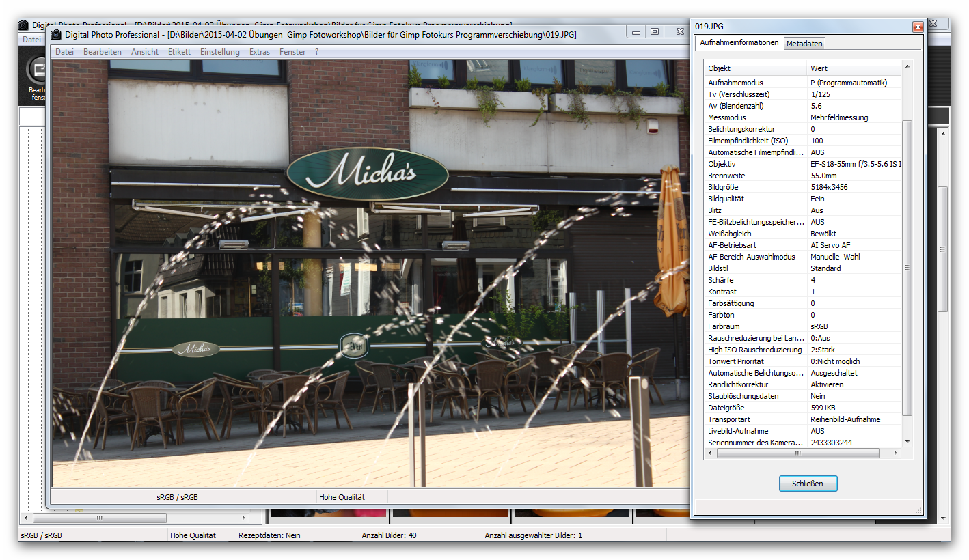This screenshot has height=560, width=969.
Task: Open the Datei menu of 019.JPG window
Action: [64, 52]
